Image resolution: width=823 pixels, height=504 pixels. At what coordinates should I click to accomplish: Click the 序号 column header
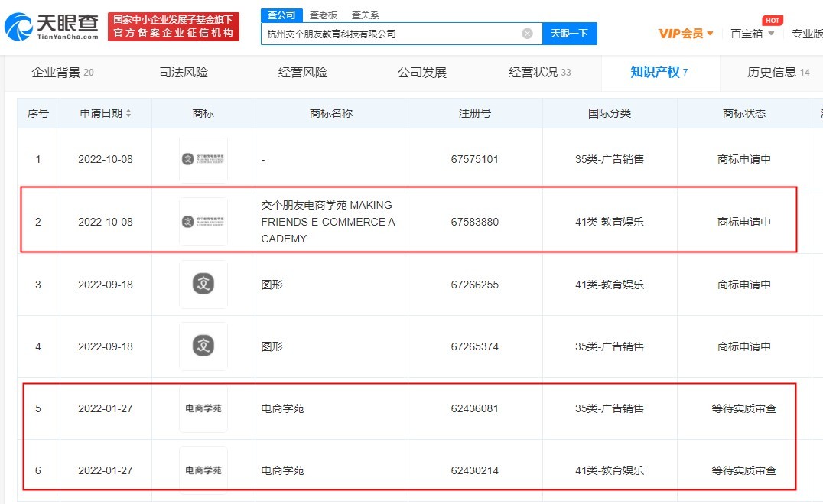point(38,113)
